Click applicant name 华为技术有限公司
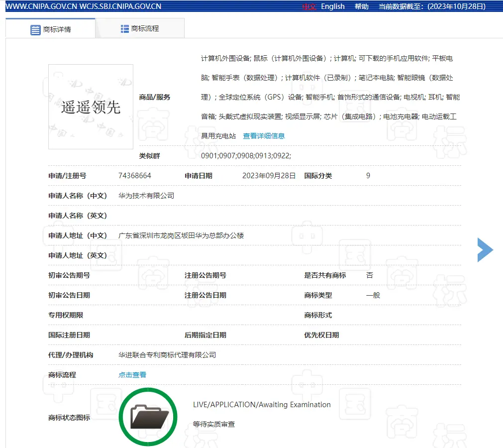 click(146, 196)
